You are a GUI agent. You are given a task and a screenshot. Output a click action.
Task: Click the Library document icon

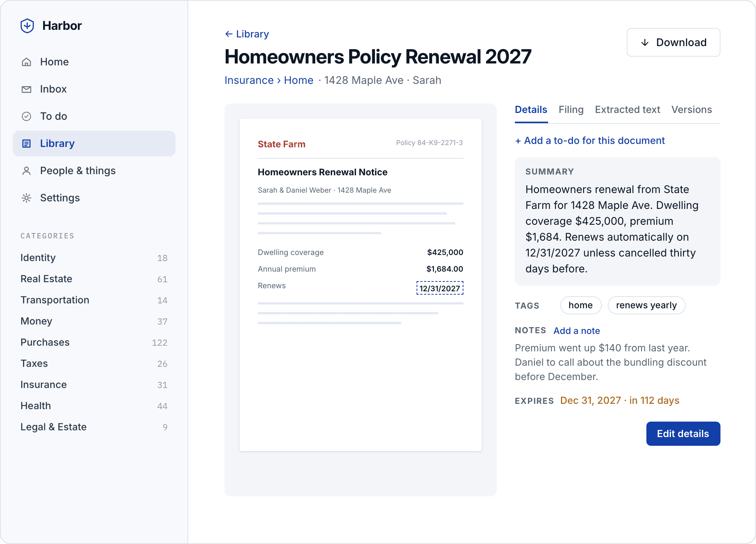[x=26, y=144]
